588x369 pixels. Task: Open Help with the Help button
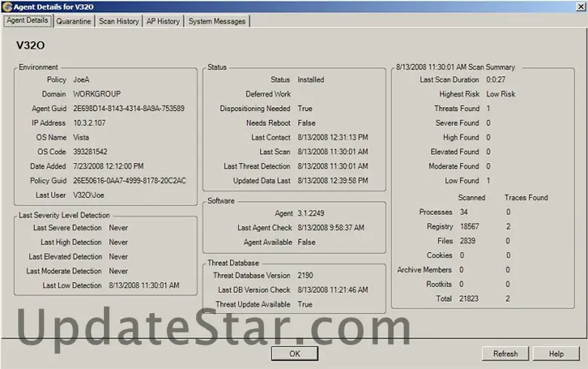(x=556, y=354)
